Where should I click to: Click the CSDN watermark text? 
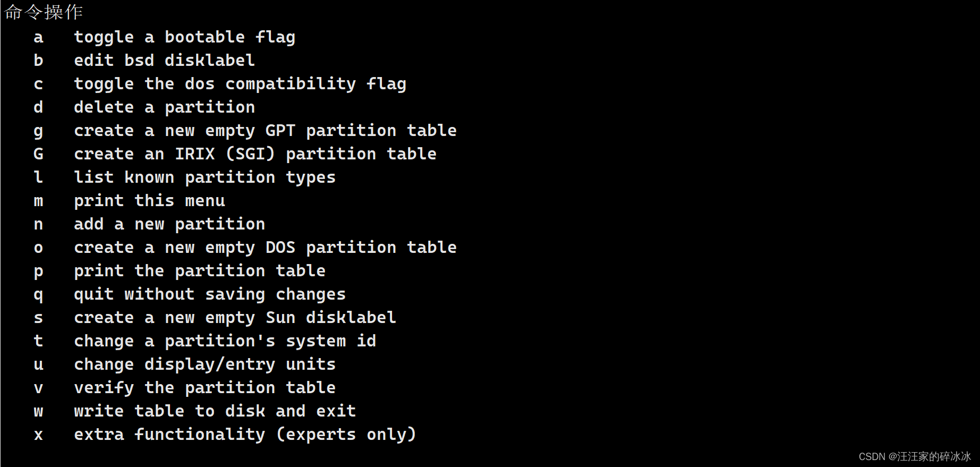click(x=915, y=456)
